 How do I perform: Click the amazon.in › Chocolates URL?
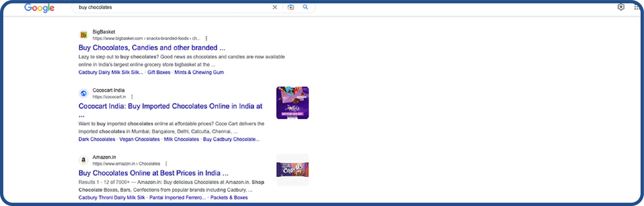[126, 164]
